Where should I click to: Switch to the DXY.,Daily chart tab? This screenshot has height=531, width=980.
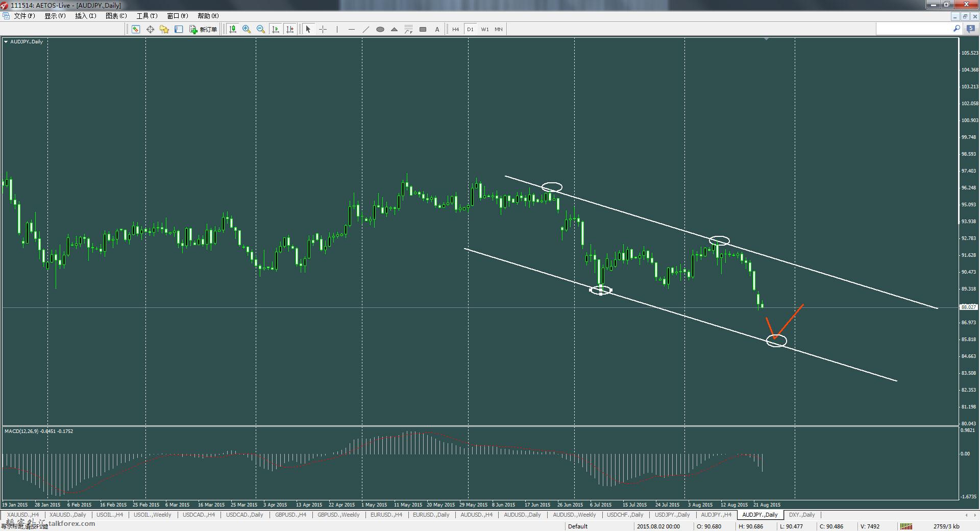(x=802, y=515)
